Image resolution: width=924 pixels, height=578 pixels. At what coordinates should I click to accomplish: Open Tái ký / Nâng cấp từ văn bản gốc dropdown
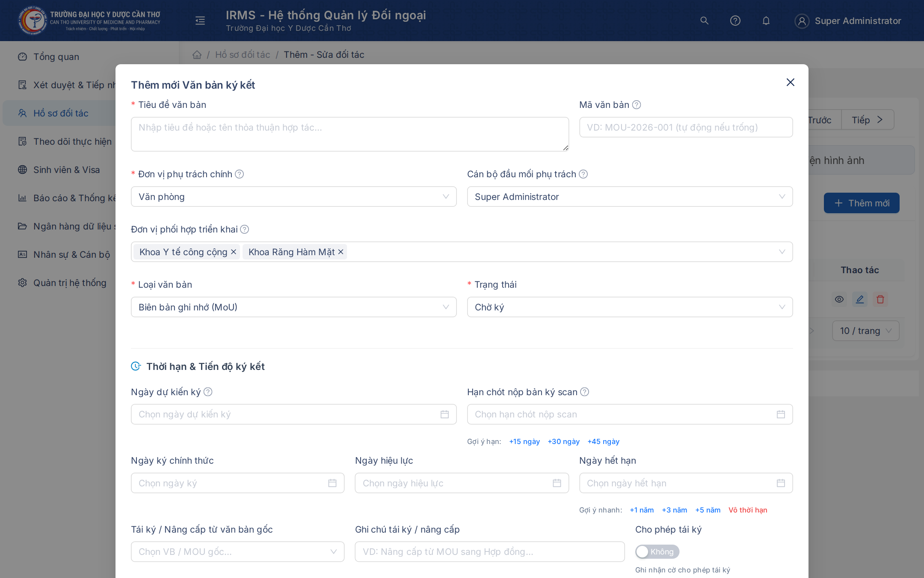pos(237,551)
